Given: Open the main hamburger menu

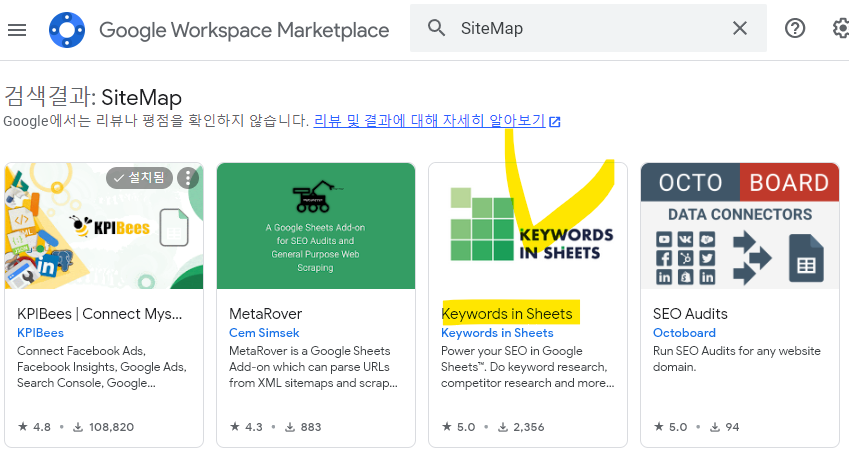Looking at the screenshot, I should tap(17, 30).
